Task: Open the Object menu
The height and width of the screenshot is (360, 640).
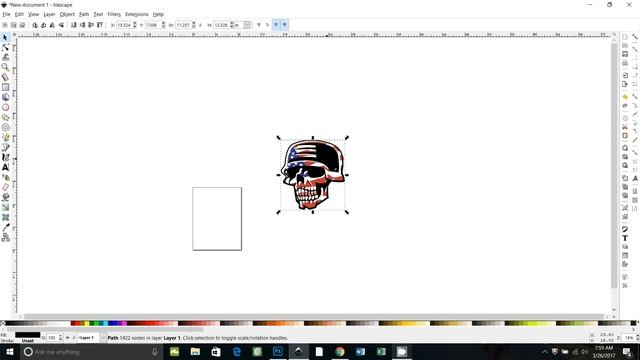Action: click(67, 14)
